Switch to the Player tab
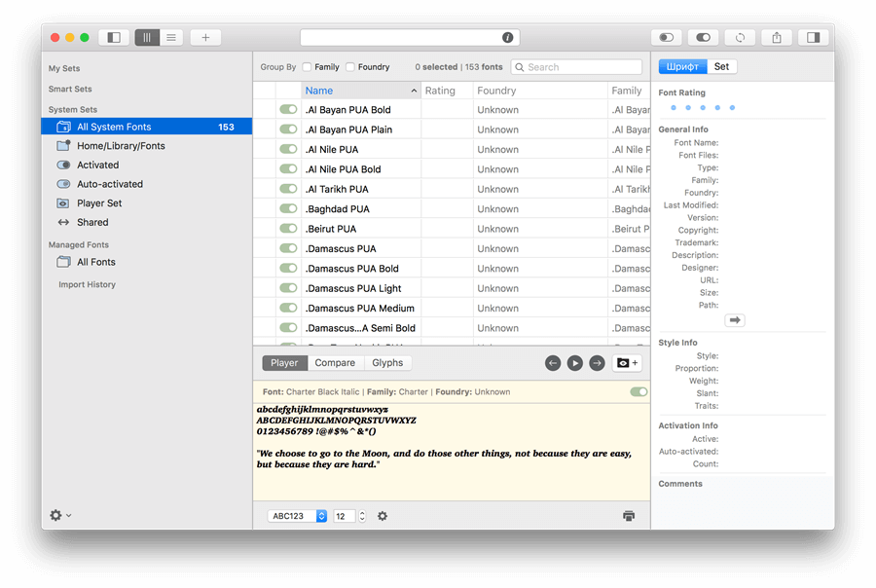Screen dimensions: 876x588 (x=284, y=363)
